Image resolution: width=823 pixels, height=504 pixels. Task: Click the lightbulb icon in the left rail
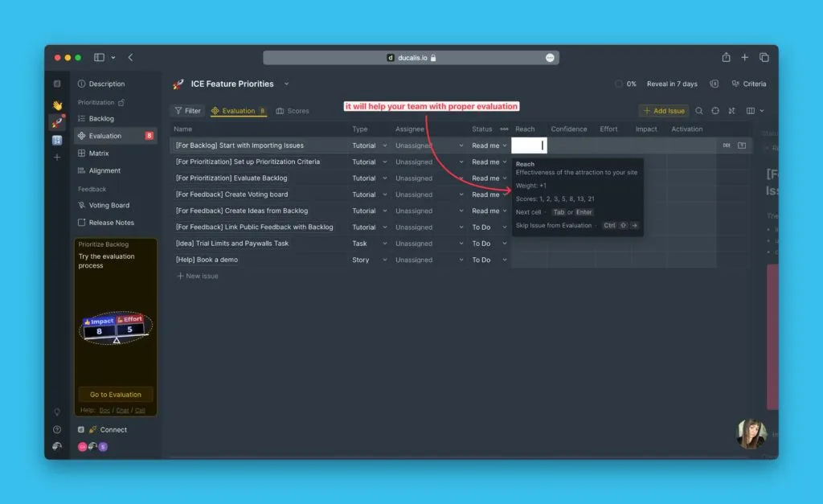coord(57,412)
